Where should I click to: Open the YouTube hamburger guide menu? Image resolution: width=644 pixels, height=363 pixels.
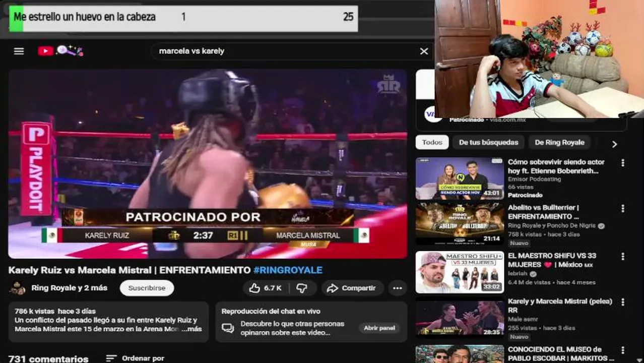click(x=19, y=51)
